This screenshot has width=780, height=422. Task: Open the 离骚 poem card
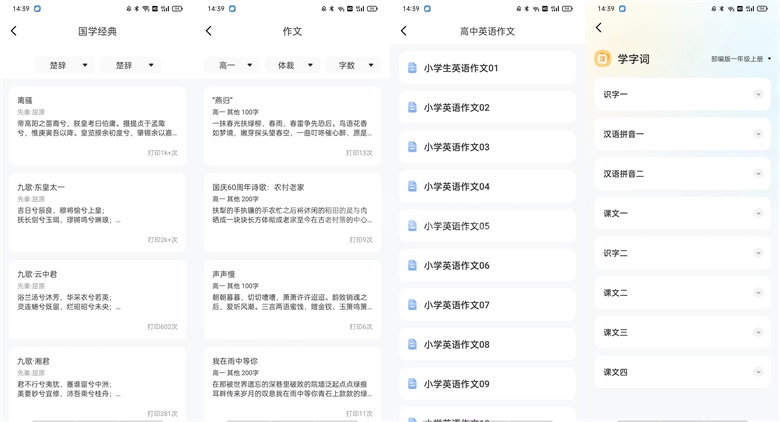pyautogui.click(x=98, y=126)
